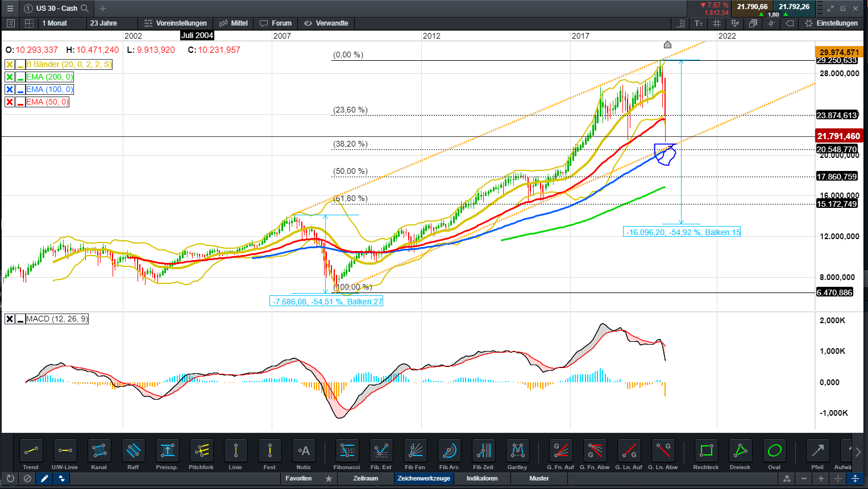The image size is (868, 489).
Task: Select the Preissp. price range tool
Action: (167, 451)
